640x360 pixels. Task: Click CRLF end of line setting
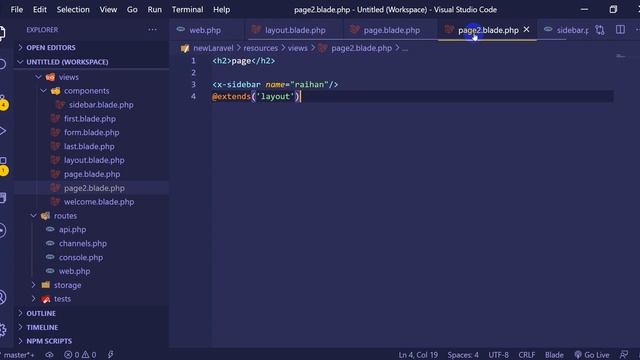[x=527, y=355]
